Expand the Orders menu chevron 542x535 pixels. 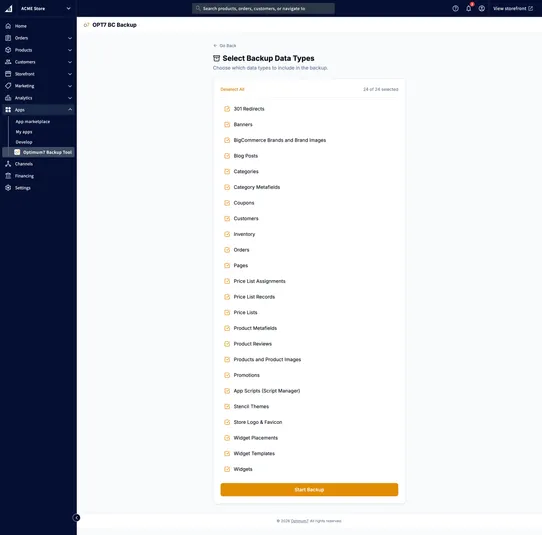click(70, 38)
